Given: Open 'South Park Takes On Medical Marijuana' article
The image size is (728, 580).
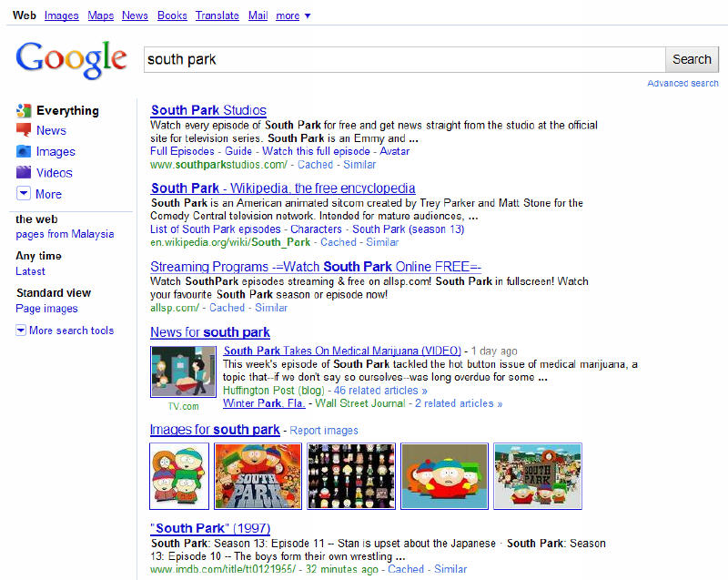Looking at the screenshot, I should click(342, 351).
